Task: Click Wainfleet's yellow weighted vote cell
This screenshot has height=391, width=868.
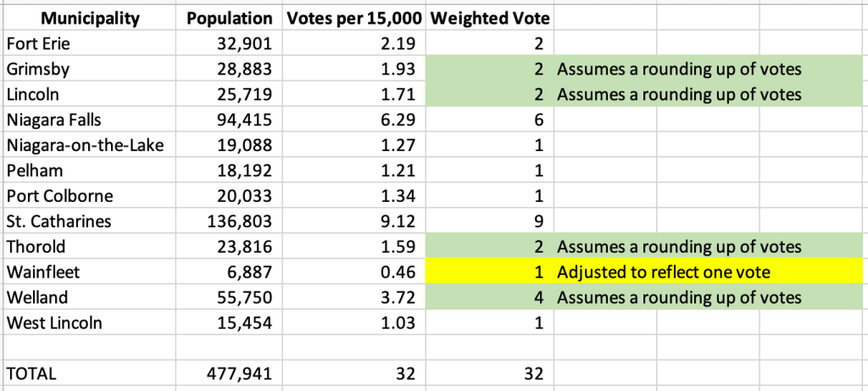Action: pyautogui.click(x=490, y=272)
